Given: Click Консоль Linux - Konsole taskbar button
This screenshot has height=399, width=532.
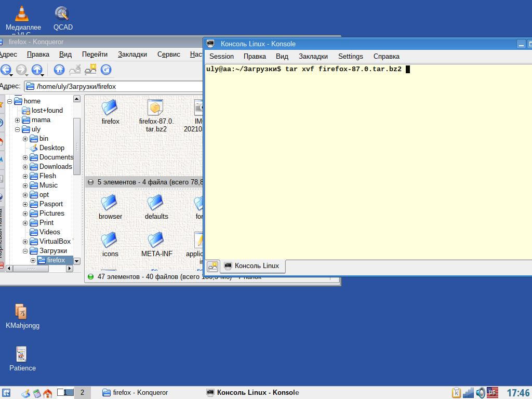Looking at the screenshot, I should 253,393.
